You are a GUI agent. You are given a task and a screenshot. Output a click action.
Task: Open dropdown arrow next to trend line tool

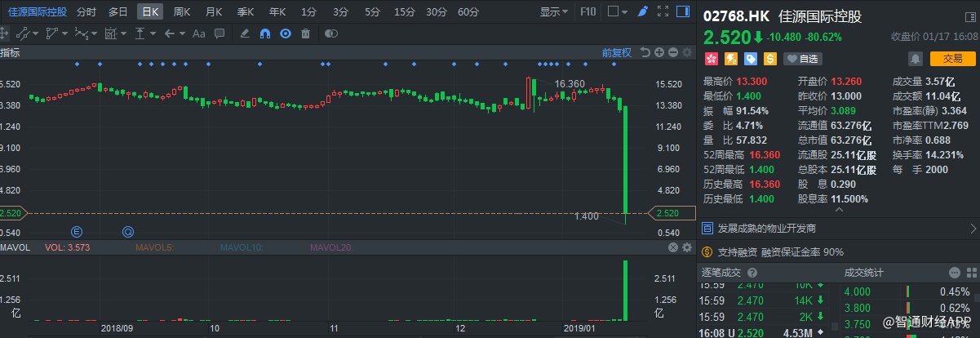(x=35, y=33)
